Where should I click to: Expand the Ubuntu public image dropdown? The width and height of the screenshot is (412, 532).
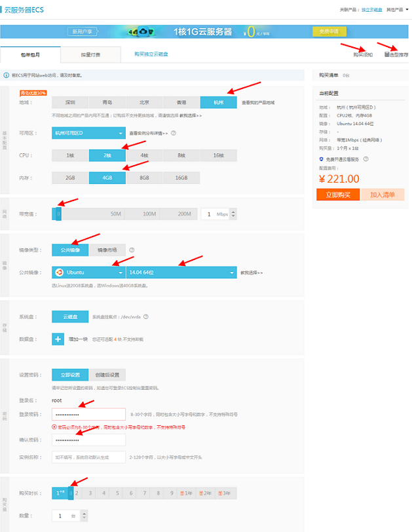coord(88,272)
